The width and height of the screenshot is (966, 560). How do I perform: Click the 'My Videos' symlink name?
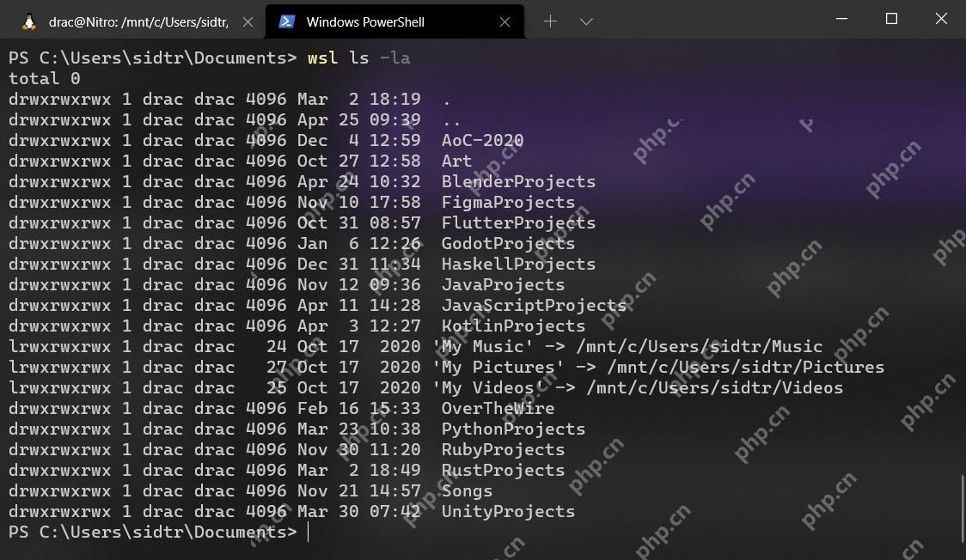(x=487, y=387)
